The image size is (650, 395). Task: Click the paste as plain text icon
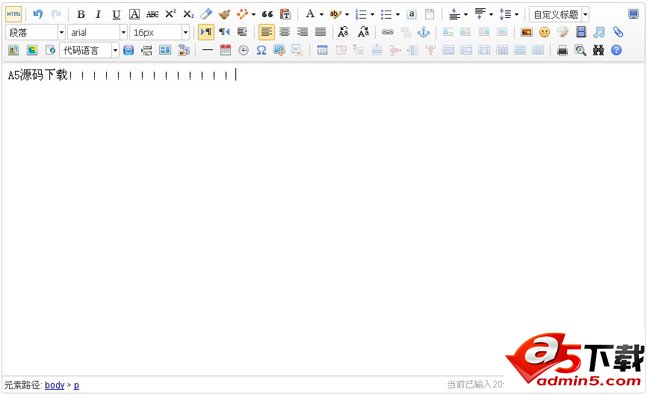click(x=285, y=15)
